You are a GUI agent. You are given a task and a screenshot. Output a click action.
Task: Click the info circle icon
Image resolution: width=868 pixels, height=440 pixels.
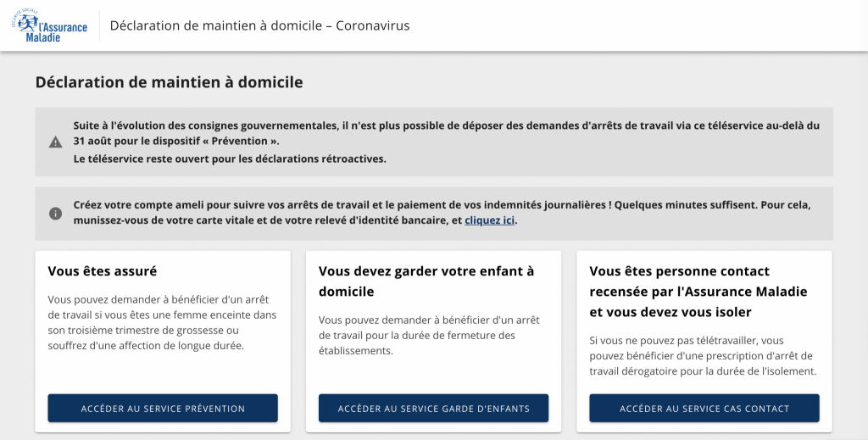point(55,214)
